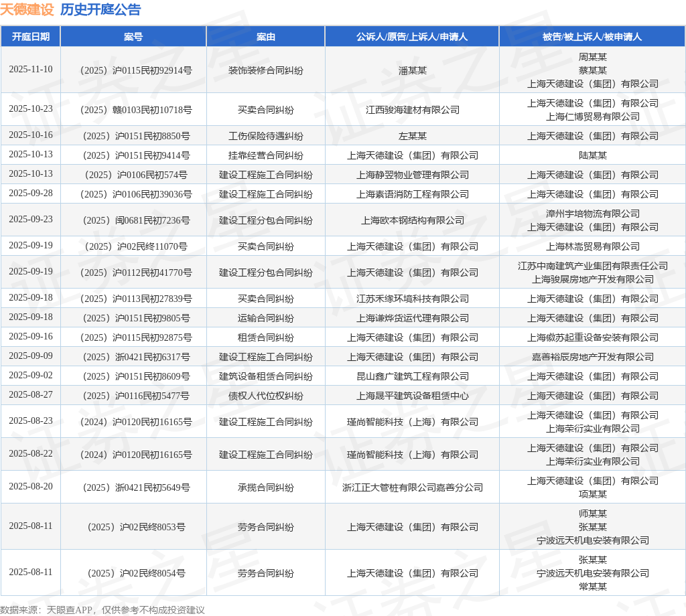Select the 案由 column header
Screen dimensions: 686x616
click(x=265, y=37)
